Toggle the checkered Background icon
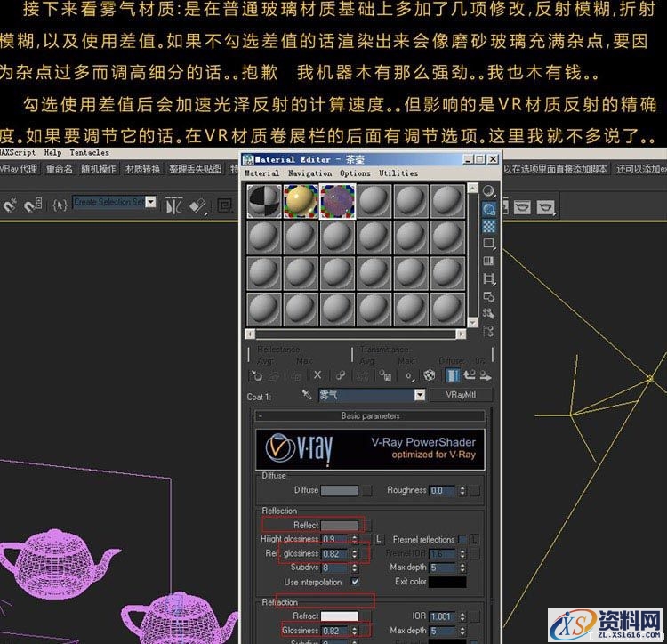The height and width of the screenshot is (644, 667). [x=489, y=226]
